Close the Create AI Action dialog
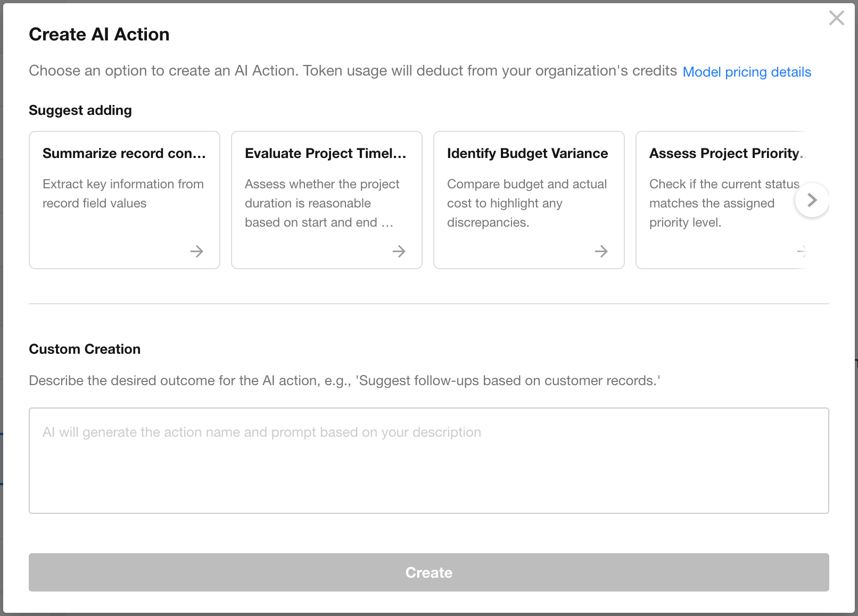Image resolution: width=858 pixels, height=616 pixels. point(836,18)
